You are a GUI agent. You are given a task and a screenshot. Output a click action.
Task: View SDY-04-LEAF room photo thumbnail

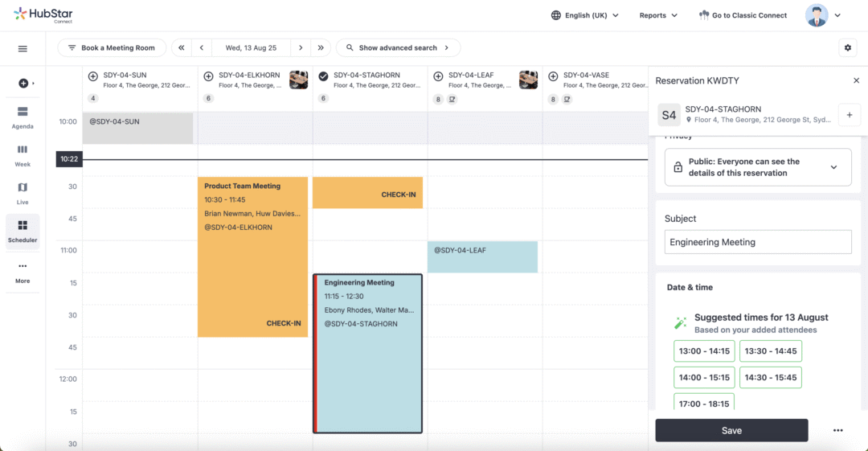point(528,80)
